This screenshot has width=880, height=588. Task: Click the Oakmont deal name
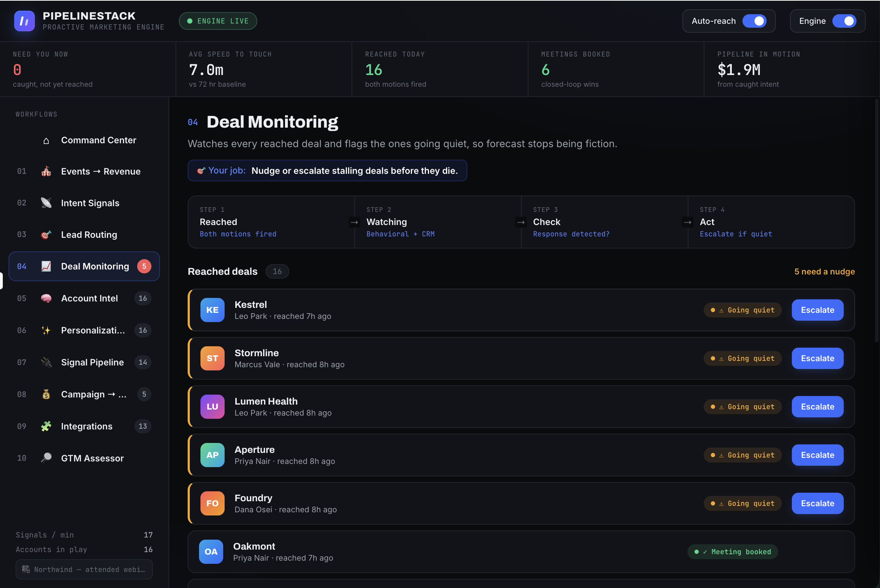click(254, 546)
